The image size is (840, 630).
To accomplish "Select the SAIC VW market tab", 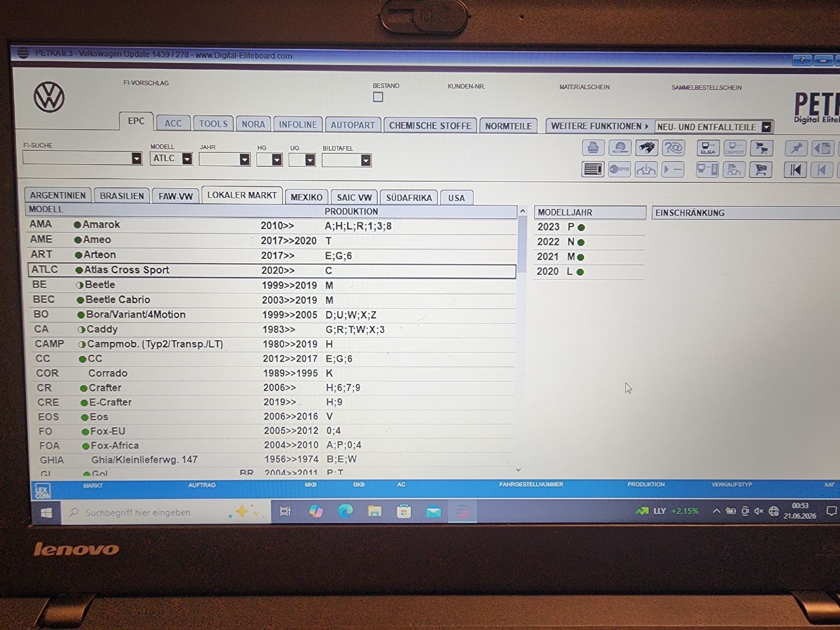I will pos(354,198).
